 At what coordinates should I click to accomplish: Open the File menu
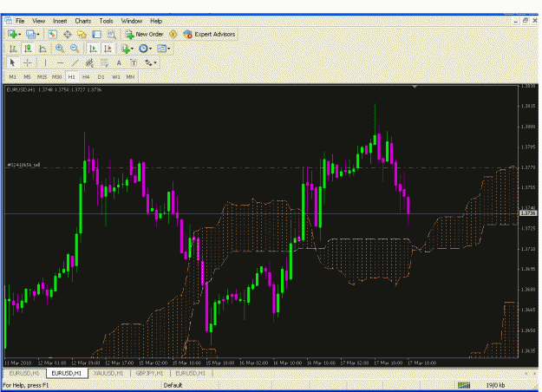(20, 21)
